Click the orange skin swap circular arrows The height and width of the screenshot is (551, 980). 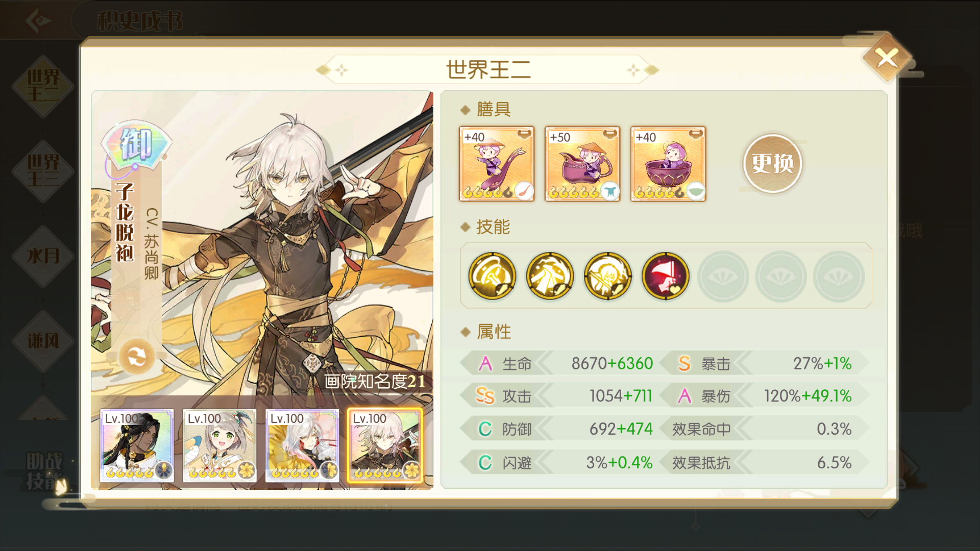[x=137, y=357]
